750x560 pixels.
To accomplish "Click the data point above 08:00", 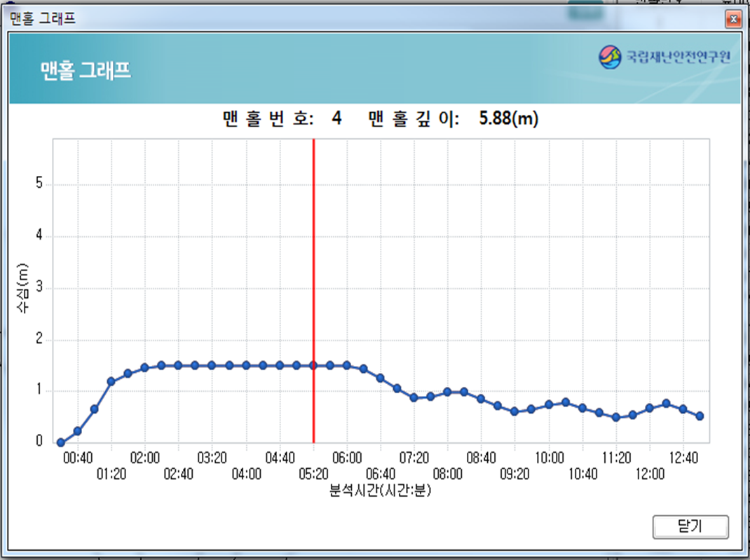I will point(447,392).
